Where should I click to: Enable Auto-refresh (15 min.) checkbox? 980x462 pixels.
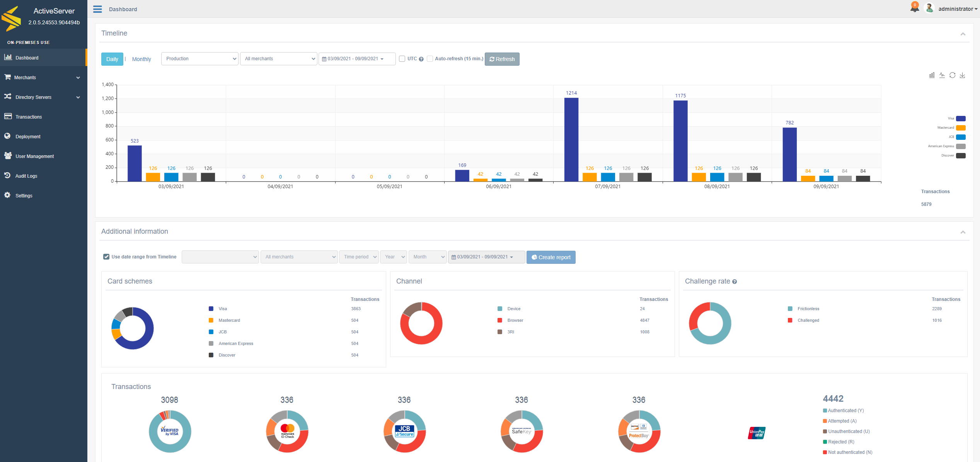tap(430, 59)
